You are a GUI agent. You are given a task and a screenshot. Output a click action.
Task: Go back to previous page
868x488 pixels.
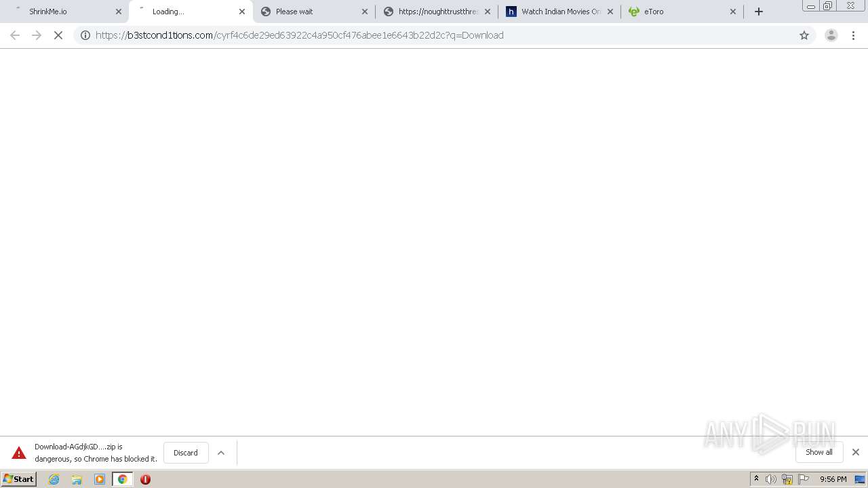click(15, 35)
